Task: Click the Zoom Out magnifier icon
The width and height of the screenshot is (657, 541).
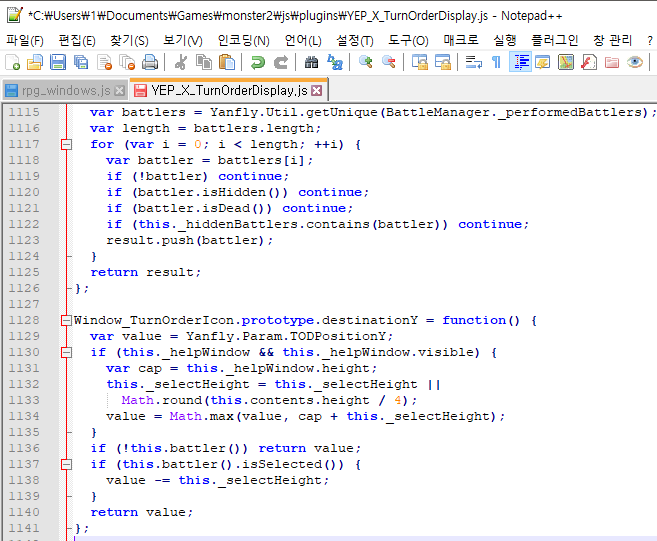Action: (x=389, y=62)
